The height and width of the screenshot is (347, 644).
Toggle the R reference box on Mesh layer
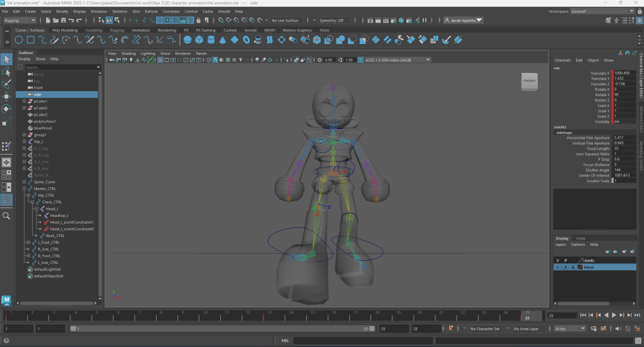point(573,267)
